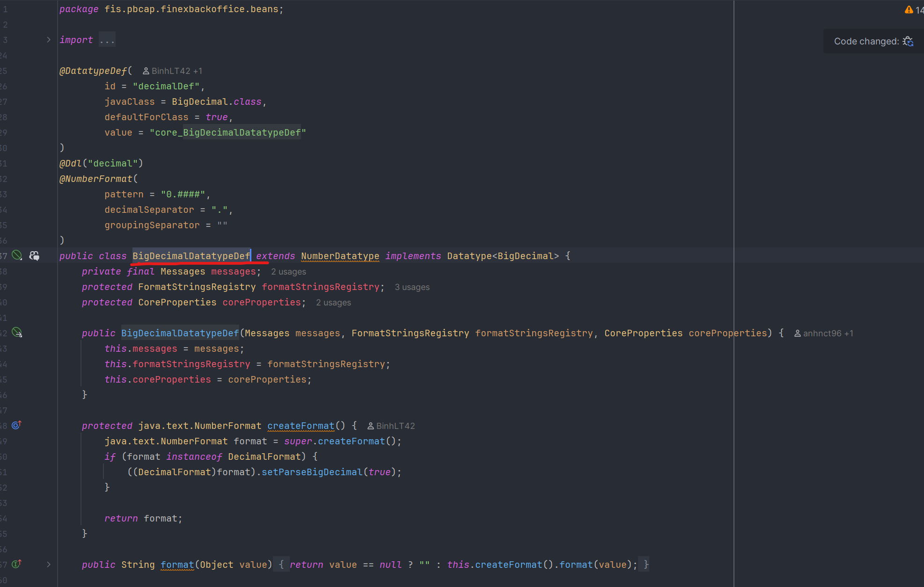Show the 3 usages hint for formatStringsRegistry

coord(412,287)
